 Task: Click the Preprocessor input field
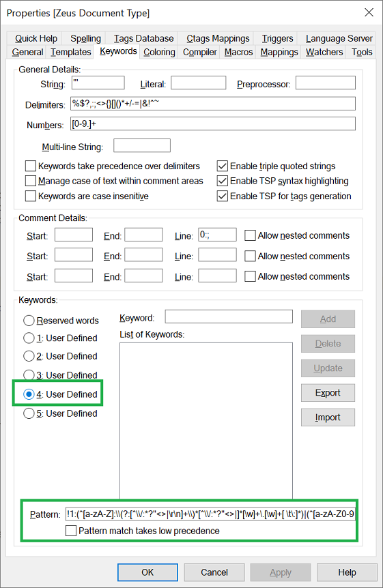pyautogui.click(x=326, y=83)
